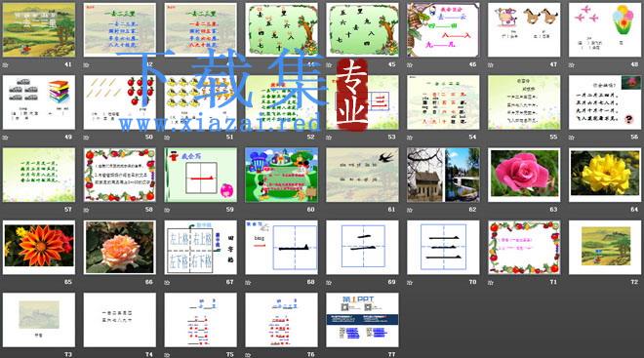The width and height of the screenshot is (644, 358).
Task: Select the pink rose slide 63 thumbnail
Action: click(524, 175)
